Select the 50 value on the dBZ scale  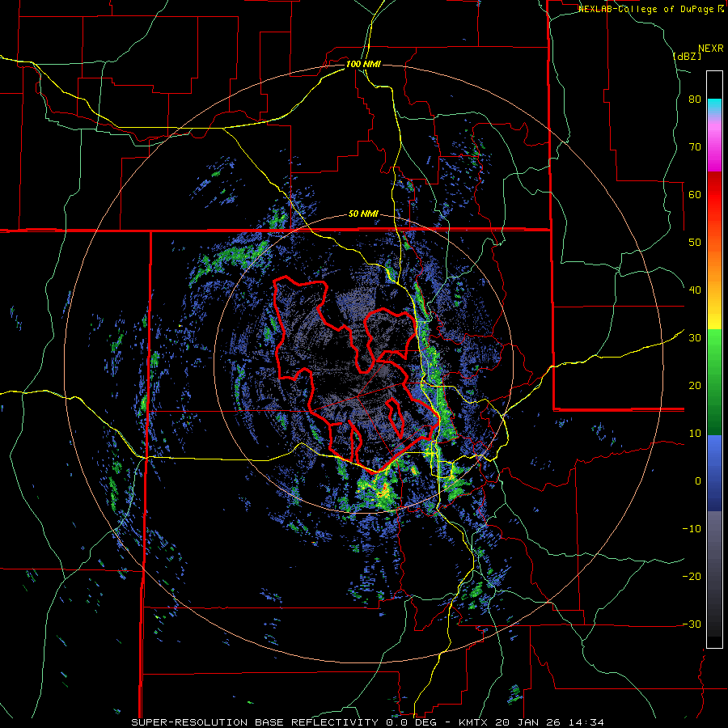click(695, 243)
